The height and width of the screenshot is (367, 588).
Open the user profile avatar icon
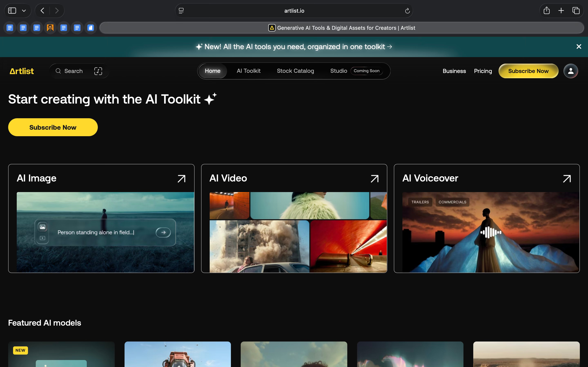(570, 71)
